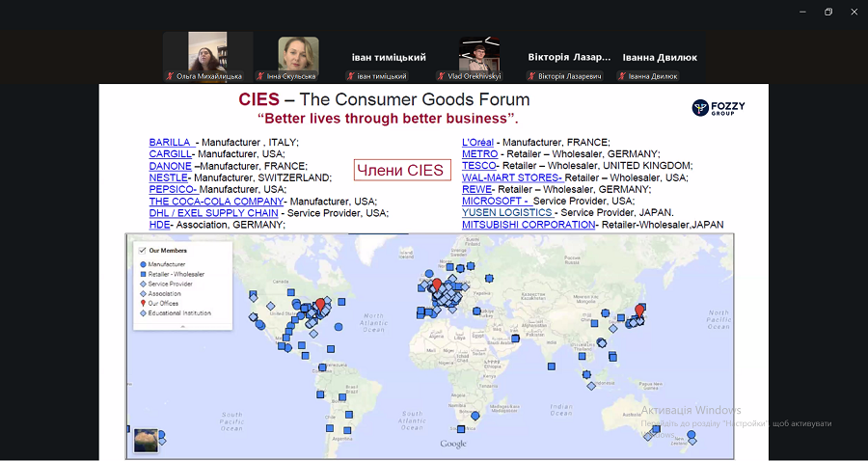Click the Fozzy Group logo on the slide
The width and height of the screenshot is (868, 461).
(719, 108)
